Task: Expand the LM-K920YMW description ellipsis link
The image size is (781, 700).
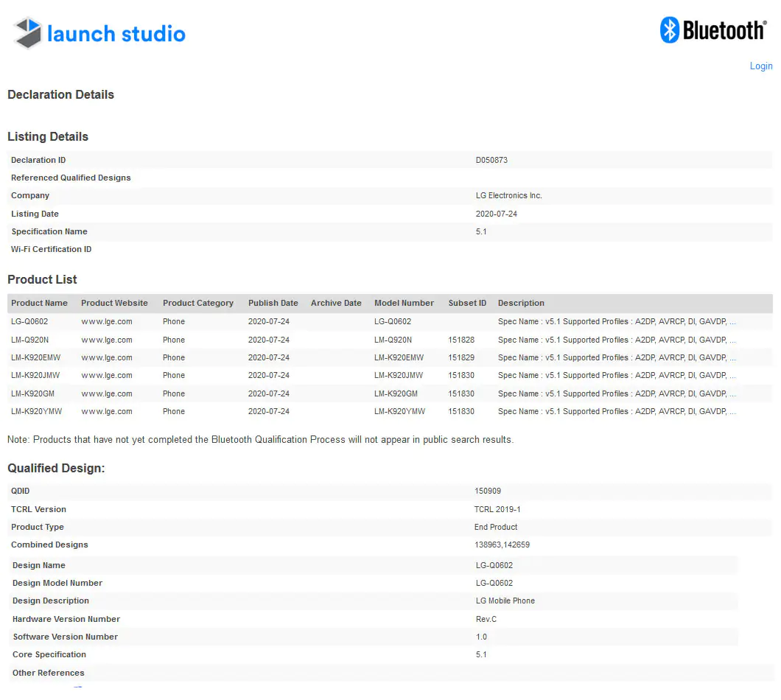Action: pyautogui.click(x=732, y=412)
